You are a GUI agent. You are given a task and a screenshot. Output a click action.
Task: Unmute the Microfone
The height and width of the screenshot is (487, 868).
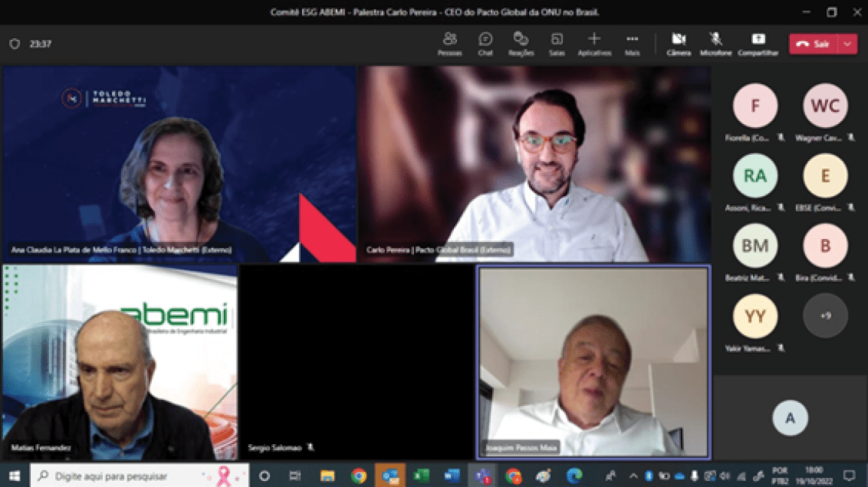[x=715, y=43]
